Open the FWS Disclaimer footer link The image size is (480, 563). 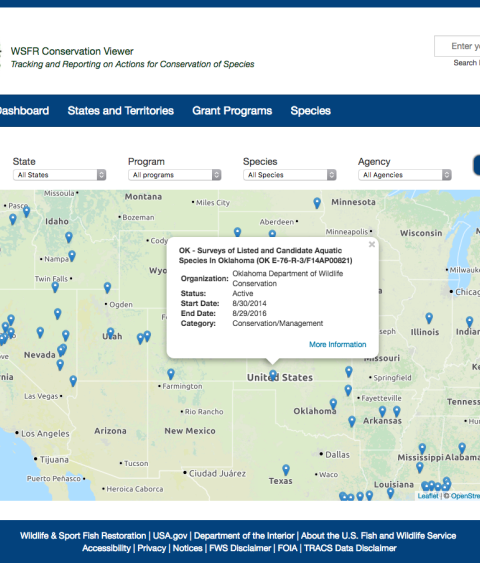coord(240,548)
